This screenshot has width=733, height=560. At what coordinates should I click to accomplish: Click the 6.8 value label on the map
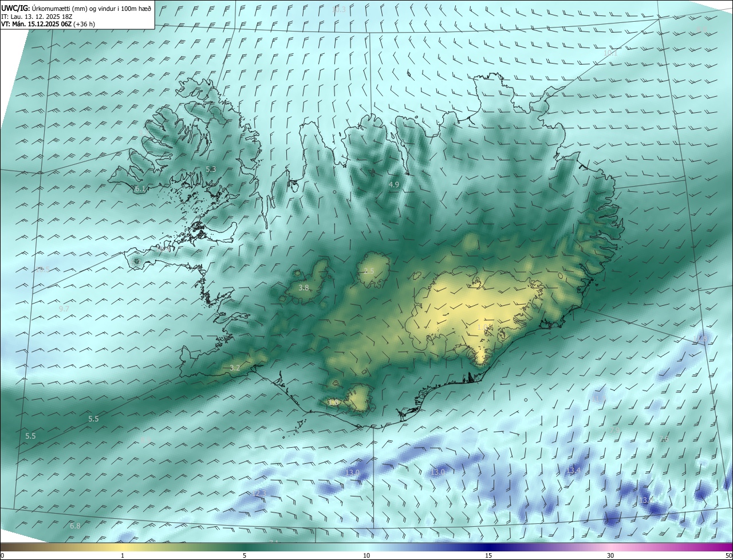(75, 526)
